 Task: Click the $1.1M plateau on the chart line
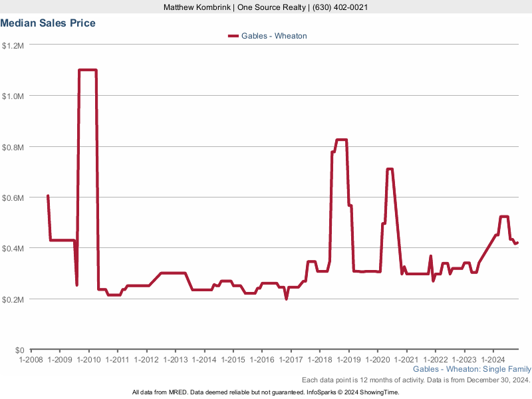click(x=88, y=70)
